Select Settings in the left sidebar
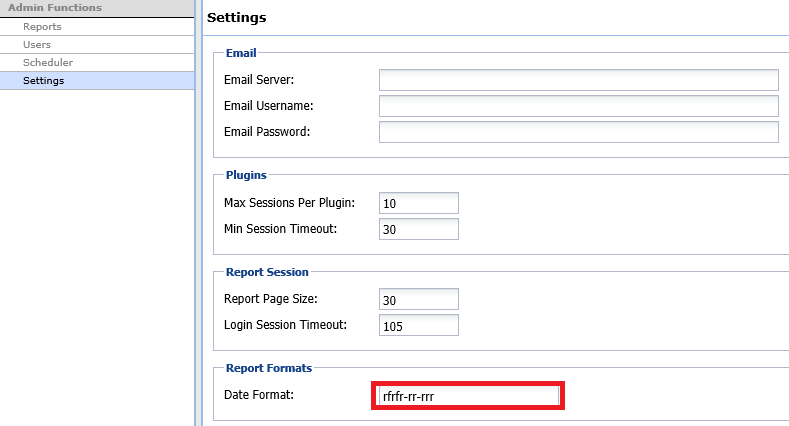Screen dimensions: 789x426 [44, 81]
